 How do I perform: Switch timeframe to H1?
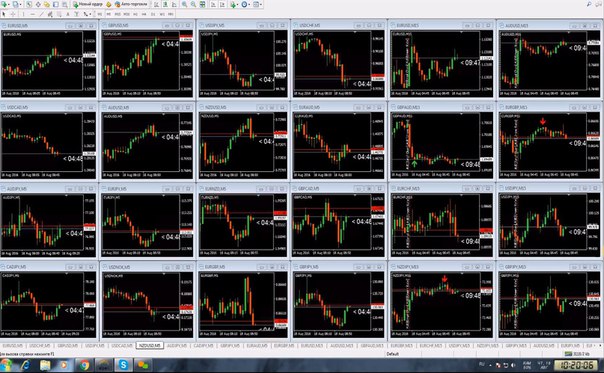coord(135,14)
